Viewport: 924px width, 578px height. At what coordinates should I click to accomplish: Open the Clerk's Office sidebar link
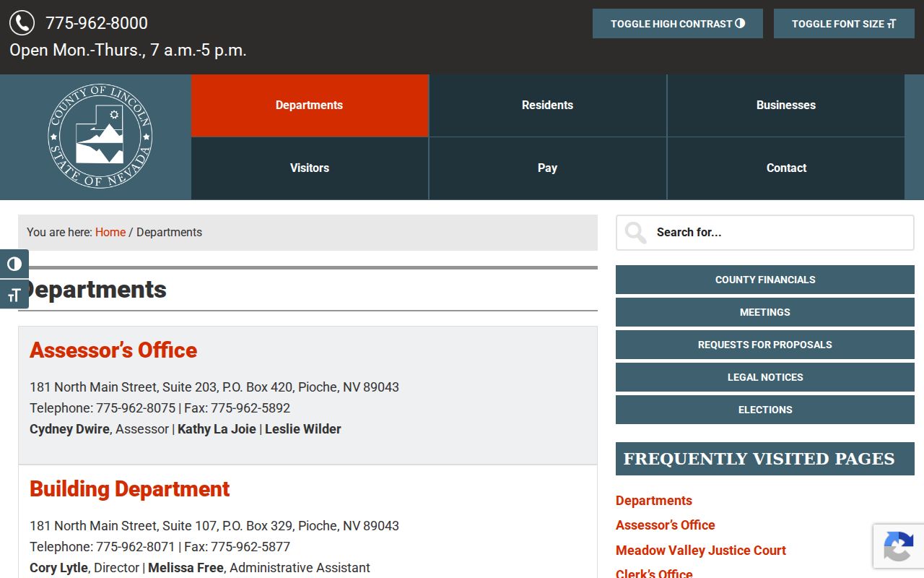654,574
